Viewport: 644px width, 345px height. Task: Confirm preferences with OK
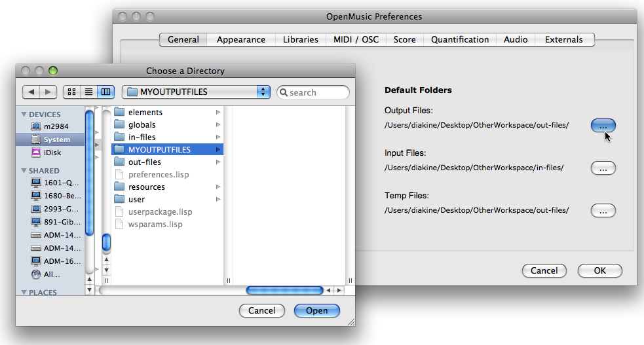click(600, 271)
